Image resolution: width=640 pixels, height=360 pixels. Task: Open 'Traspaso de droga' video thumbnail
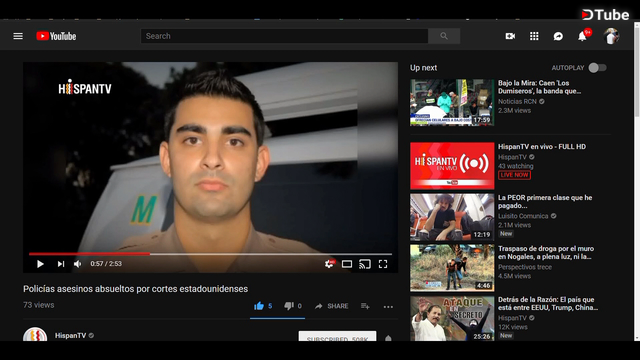click(452, 268)
